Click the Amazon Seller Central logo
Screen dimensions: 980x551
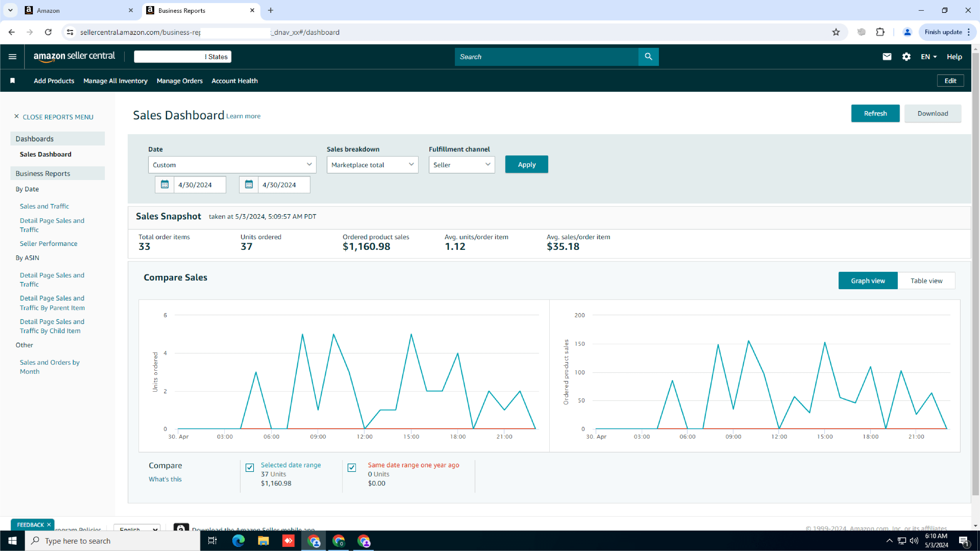point(74,56)
